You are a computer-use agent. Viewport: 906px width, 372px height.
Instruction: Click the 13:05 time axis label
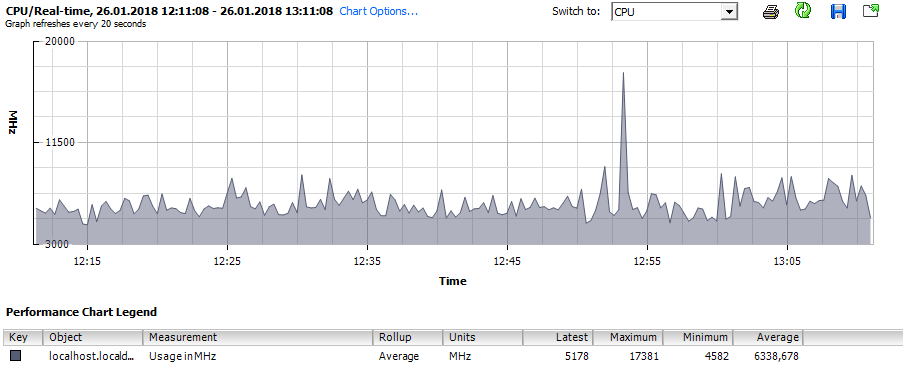[788, 261]
